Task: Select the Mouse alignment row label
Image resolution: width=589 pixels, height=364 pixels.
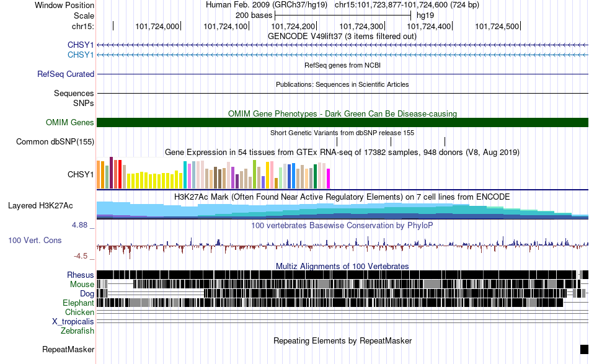Action: [x=82, y=285]
